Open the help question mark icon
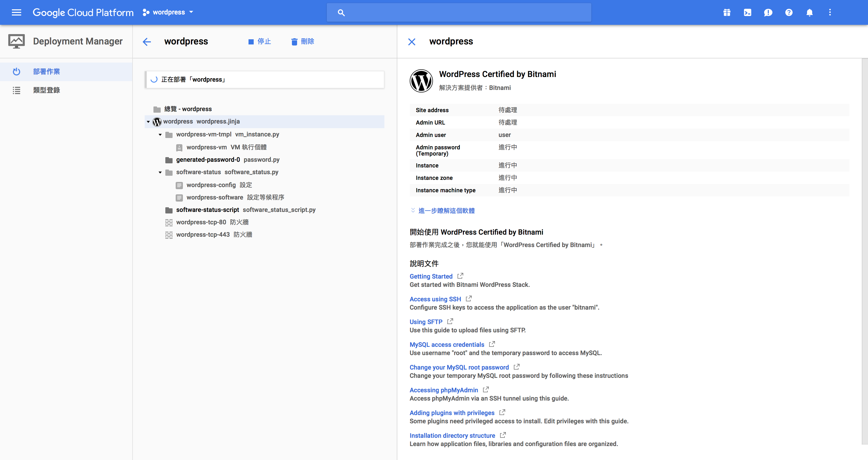This screenshot has height=460, width=868. (788, 12)
